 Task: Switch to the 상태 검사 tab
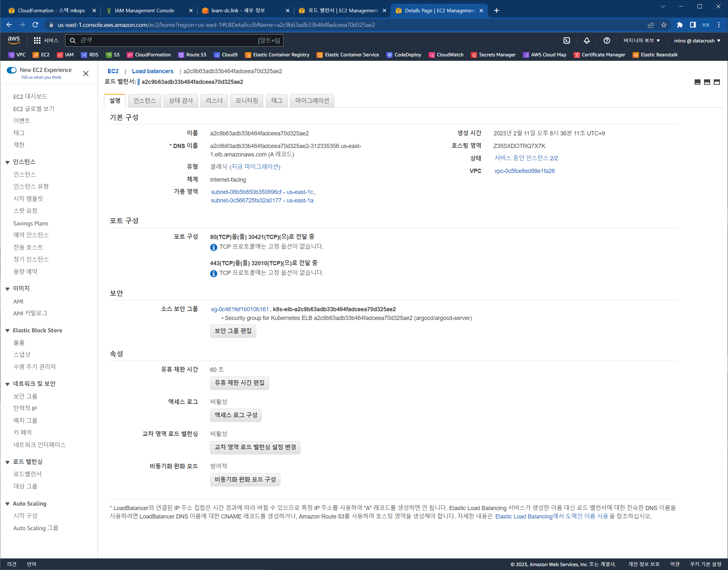(x=180, y=100)
